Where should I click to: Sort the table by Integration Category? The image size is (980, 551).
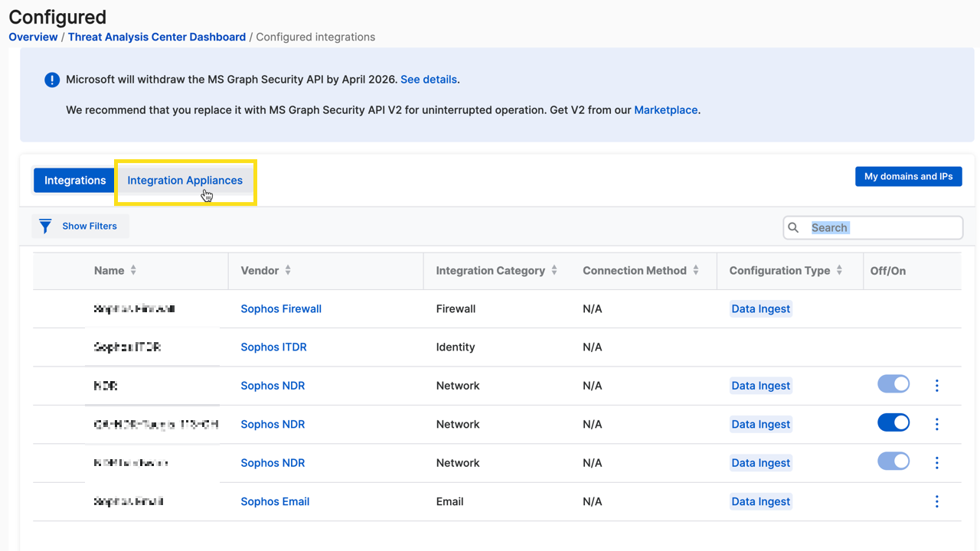coord(554,270)
